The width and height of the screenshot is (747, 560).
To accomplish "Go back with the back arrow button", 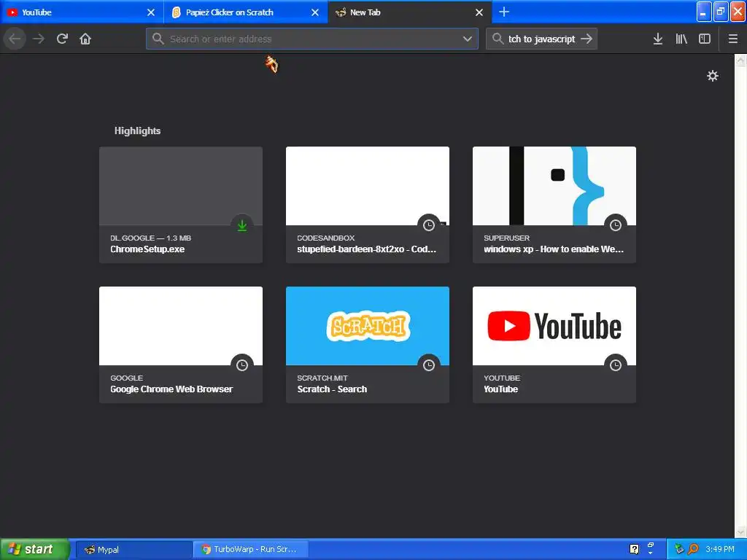I will (15, 39).
